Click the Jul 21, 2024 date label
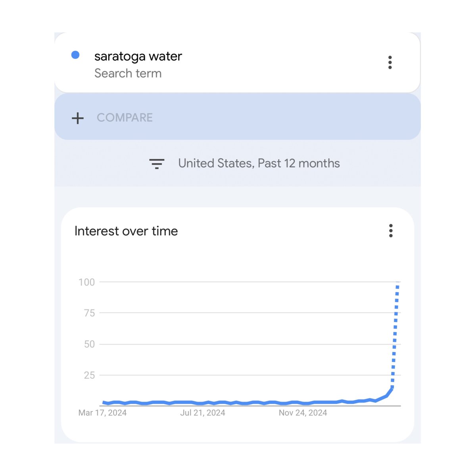Screen dimensions: 476x476 pos(203,413)
